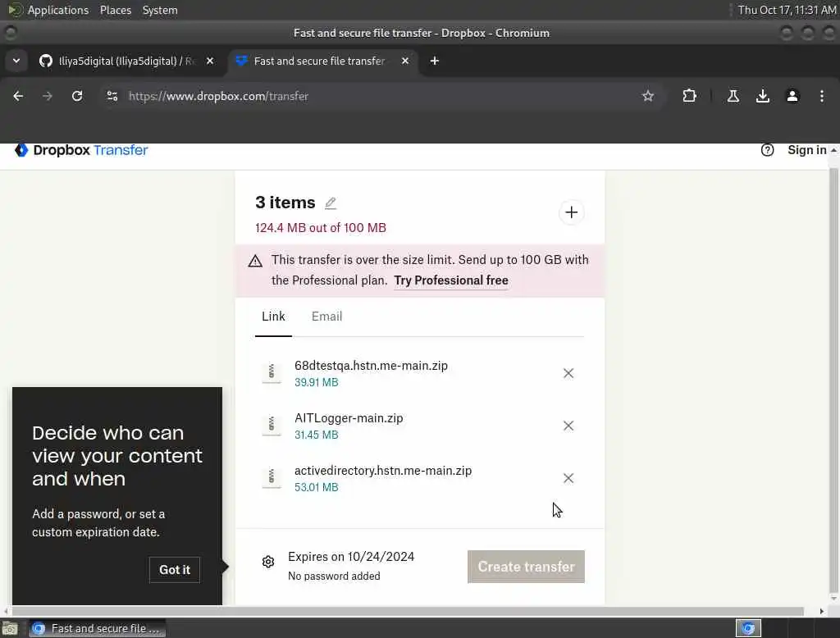840x638 pixels.
Task: Click the show desktop icon in bottom panel
Action: coord(10,628)
